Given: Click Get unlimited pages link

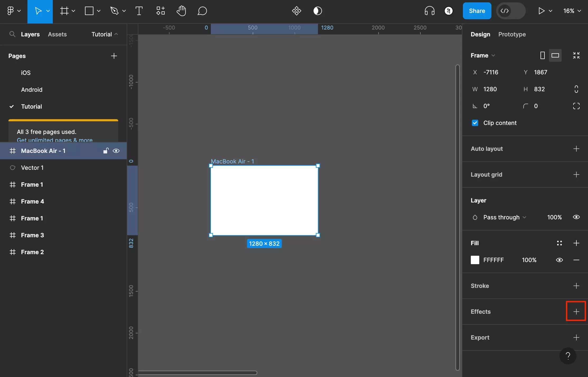Looking at the screenshot, I should tap(54, 139).
